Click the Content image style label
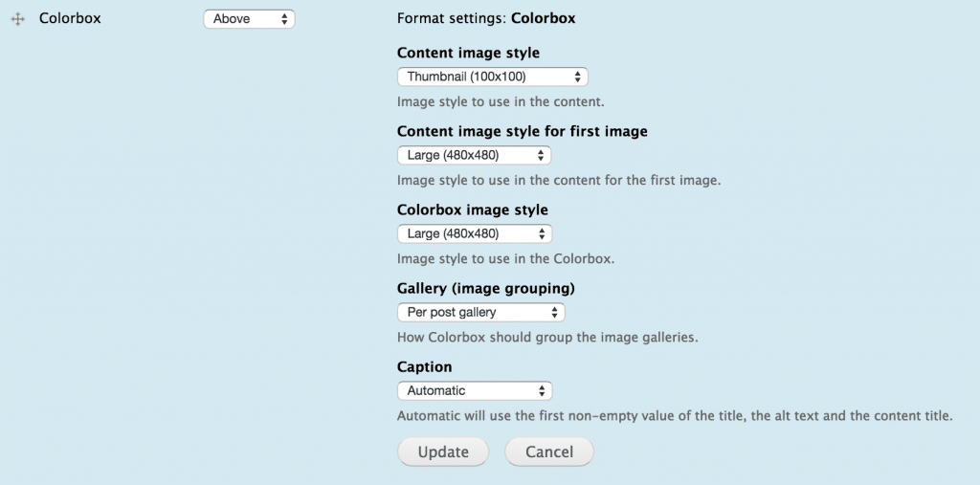The height and width of the screenshot is (485, 980). 468,54
